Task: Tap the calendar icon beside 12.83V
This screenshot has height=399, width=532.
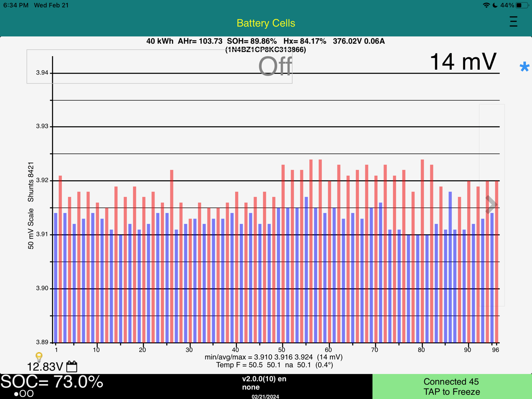Action: pyautogui.click(x=72, y=366)
